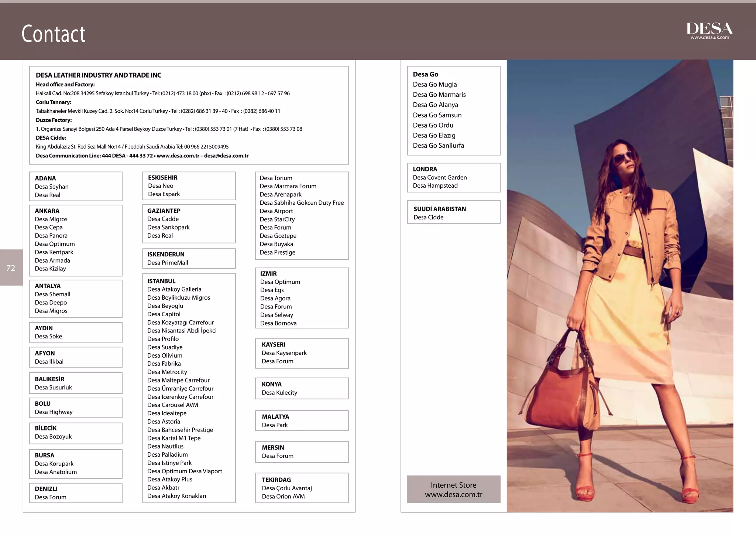
Task: Click Desa Kayseripark under KAYSERI
Action: click(x=285, y=353)
